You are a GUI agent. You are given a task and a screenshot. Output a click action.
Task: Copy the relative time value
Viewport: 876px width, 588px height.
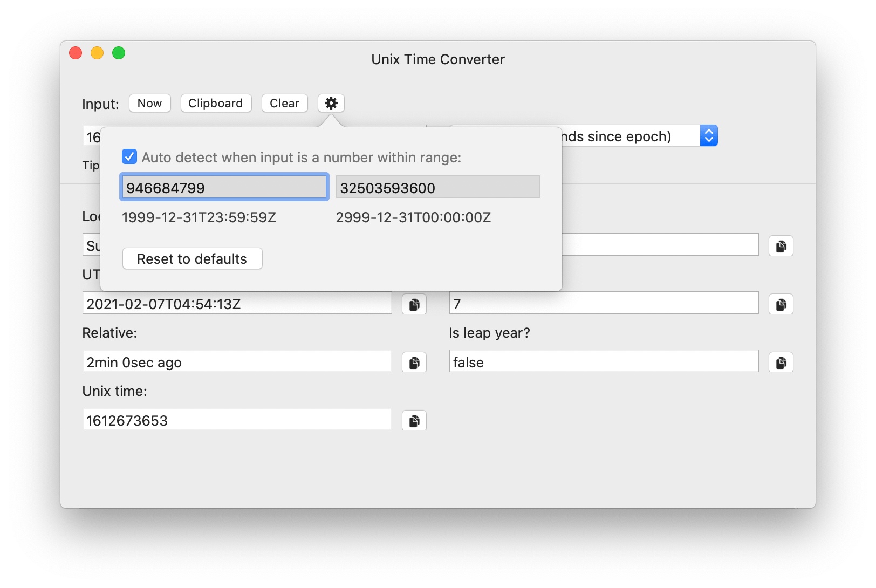413,362
